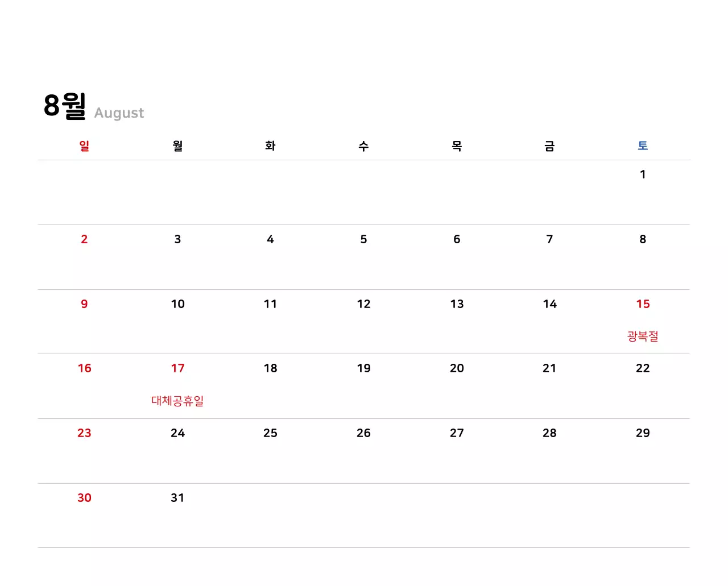The height and width of the screenshot is (586, 728).
Task: Click the red holiday date 15
Action: [x=643, y=304]
